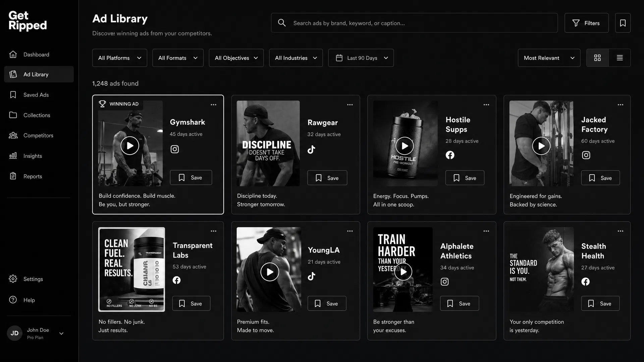Click the TikTok icon on YoungLA card

click(x=312, y=276)
